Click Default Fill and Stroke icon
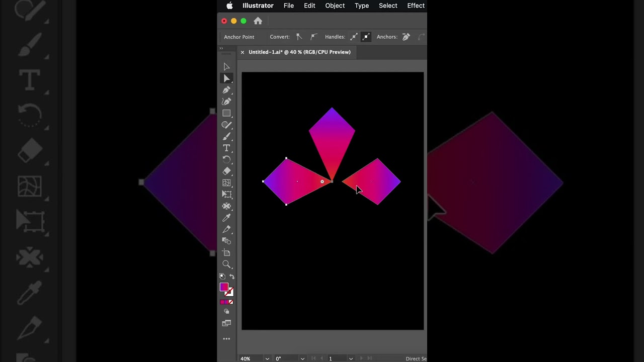This screenshot has height=362, width=644. [x=222, y=276]
